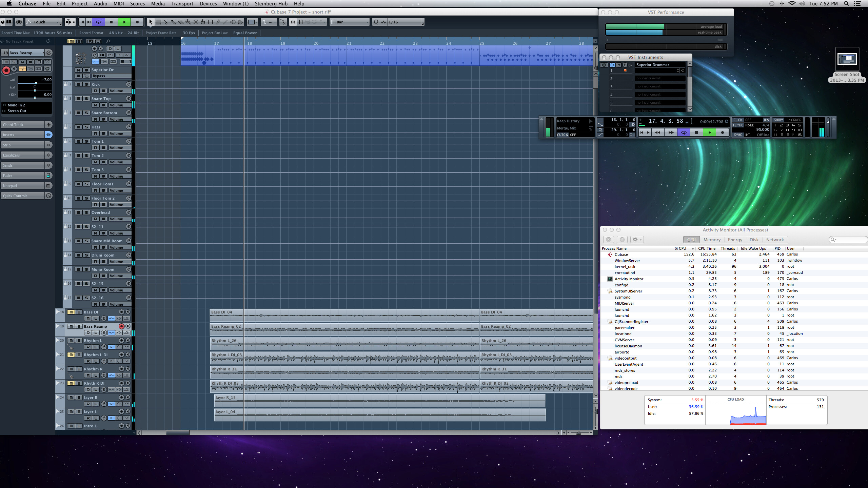The height and width of the screenshot is (488, 868).
Task: Select the Mute (X) tool
Action: coord(196,22)
